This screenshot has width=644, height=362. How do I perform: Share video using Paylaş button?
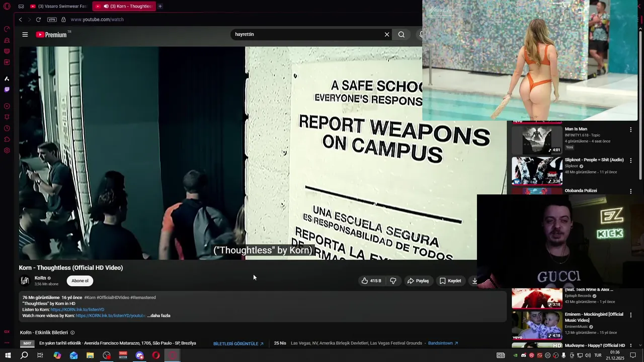click(x=418, y=281)
